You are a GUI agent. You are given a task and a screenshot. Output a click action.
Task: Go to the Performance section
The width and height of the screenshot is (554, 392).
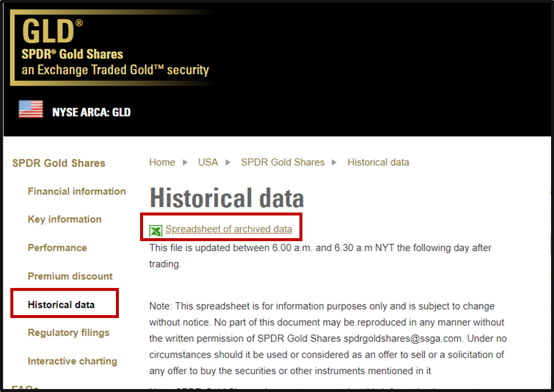(57, 248)
